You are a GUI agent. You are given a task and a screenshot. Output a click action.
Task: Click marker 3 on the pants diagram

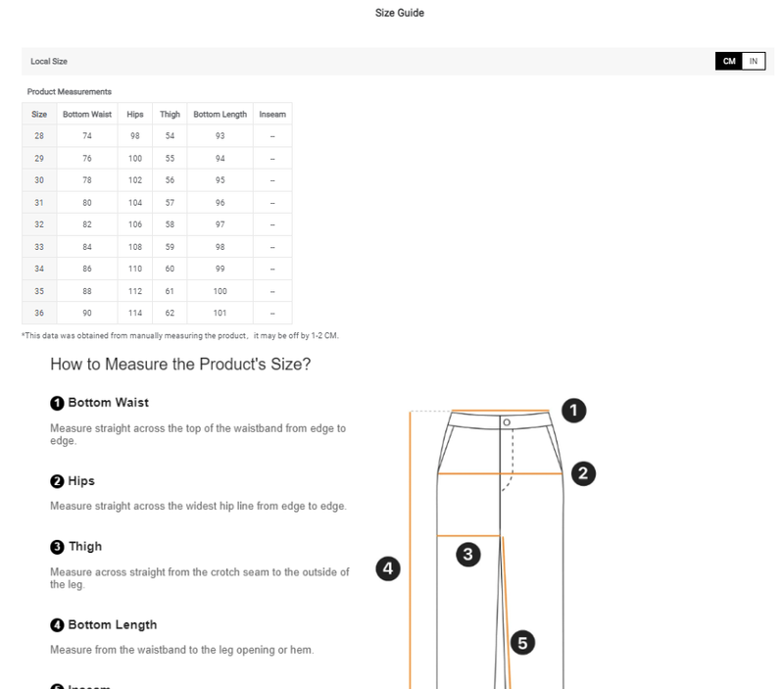pos(468,555)
